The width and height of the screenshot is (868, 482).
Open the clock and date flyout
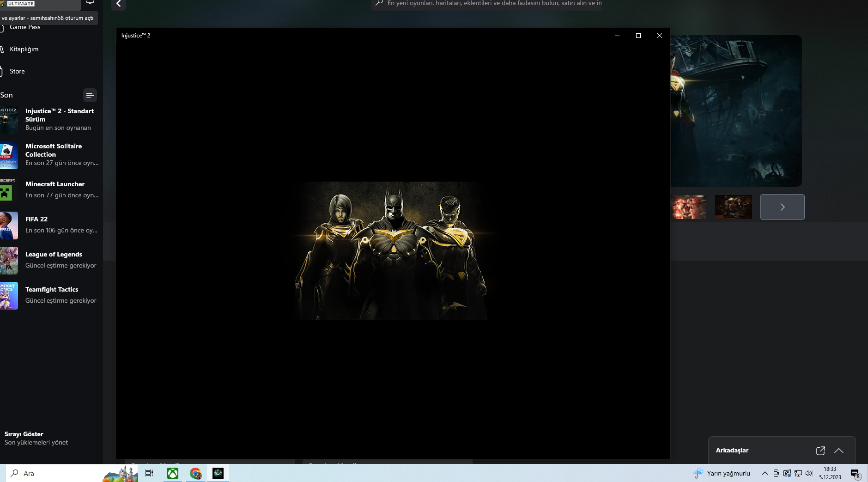(830, 473)
